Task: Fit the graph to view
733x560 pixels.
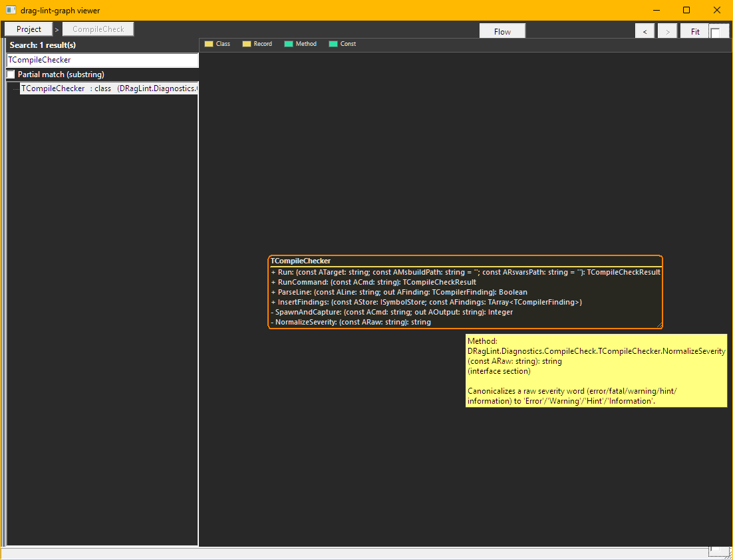Action: tap(695, 31)
